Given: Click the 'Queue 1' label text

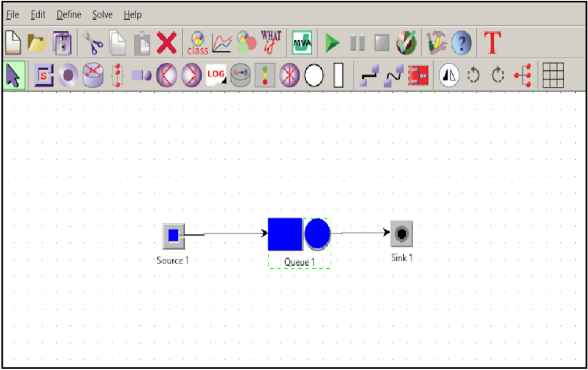Looking at the screenshot, I should coord(299,262).
